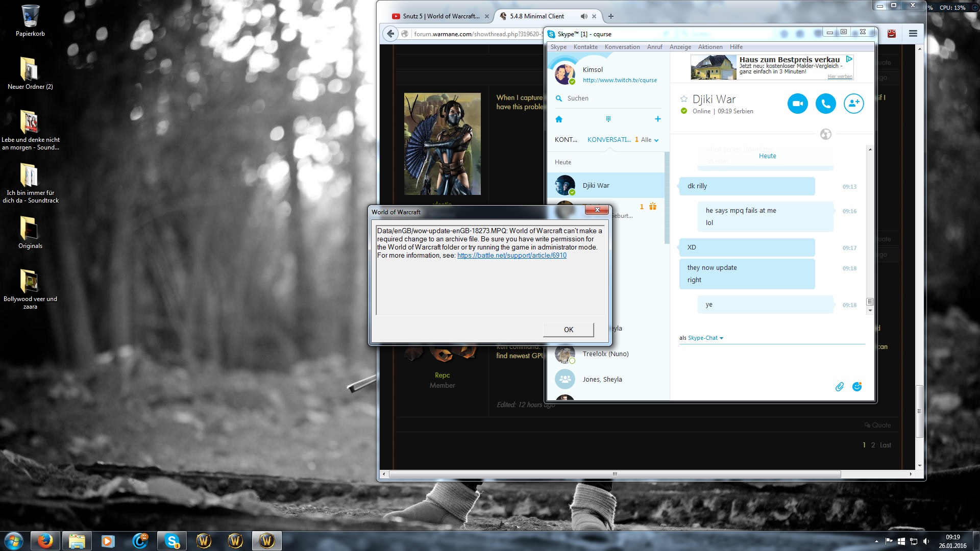The height and width of the screenshot is (551, 980).
Task: Open Windows Media Player from the taskbar
Action: point(109,541)
